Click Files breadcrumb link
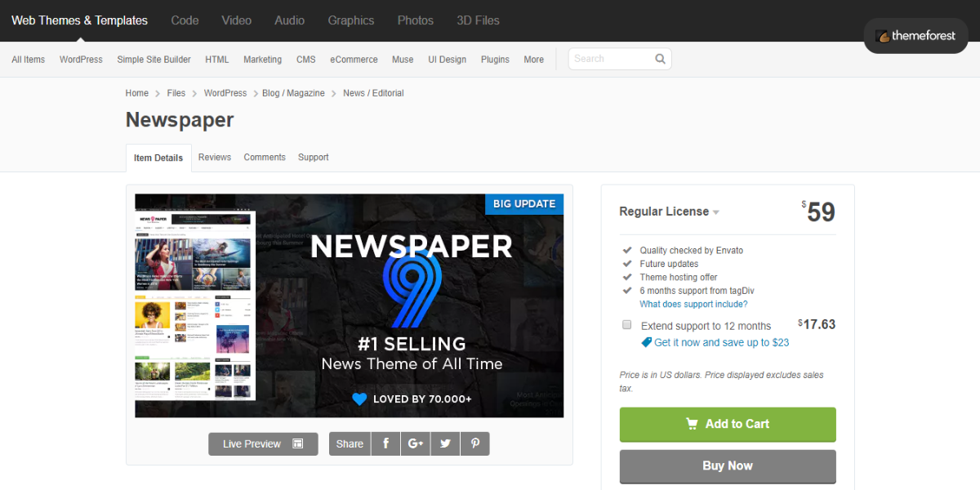The height and width of the screenshot is (490, 980). click(x=176, y=93)
